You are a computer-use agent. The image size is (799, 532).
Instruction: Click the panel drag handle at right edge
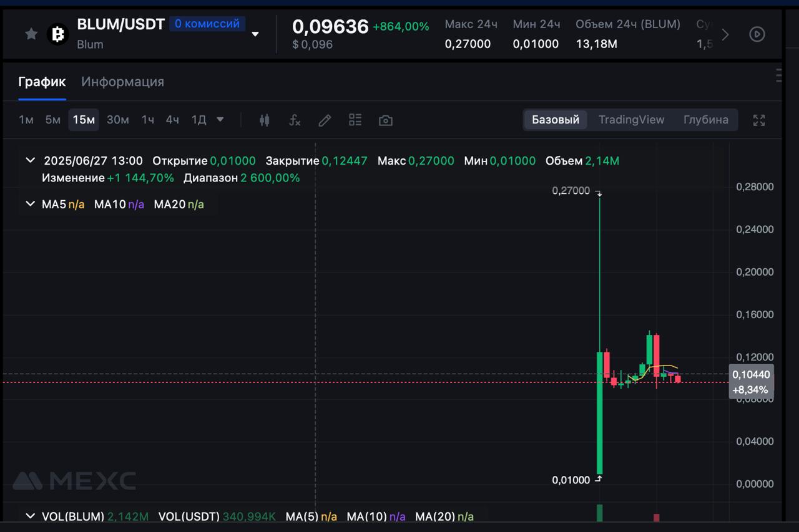778,75
